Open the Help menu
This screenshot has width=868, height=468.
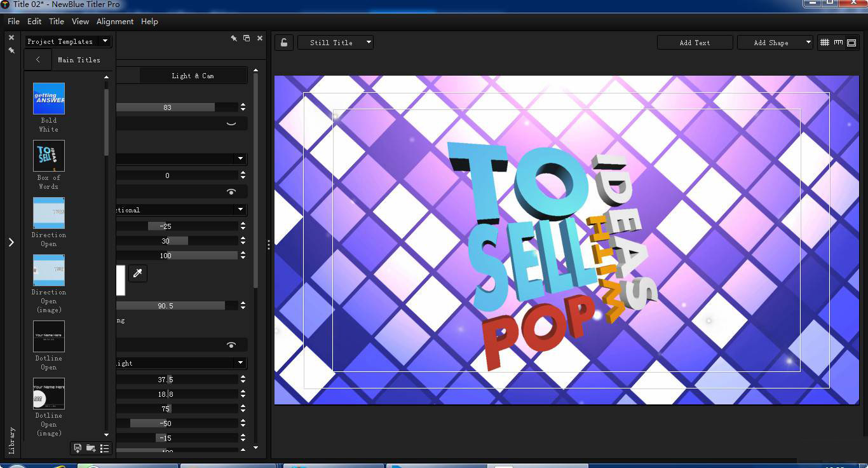pyautogui.click(x=149, y=21)
